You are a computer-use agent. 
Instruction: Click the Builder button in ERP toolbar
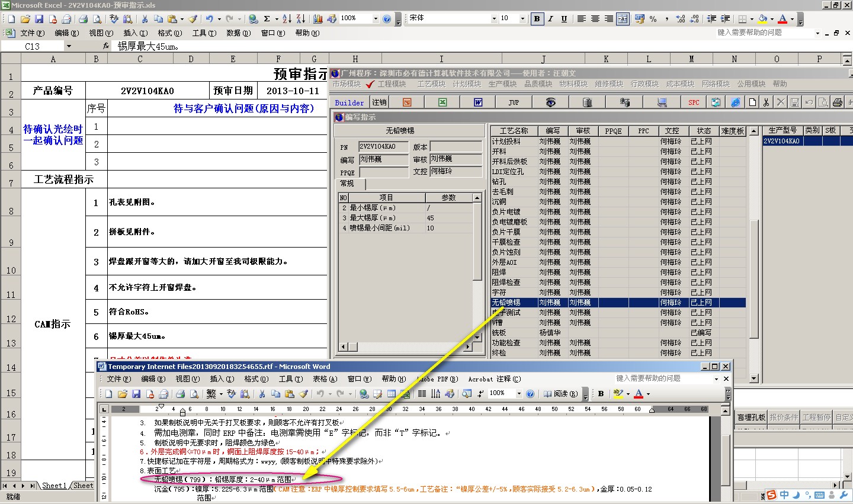coord(349,102)
